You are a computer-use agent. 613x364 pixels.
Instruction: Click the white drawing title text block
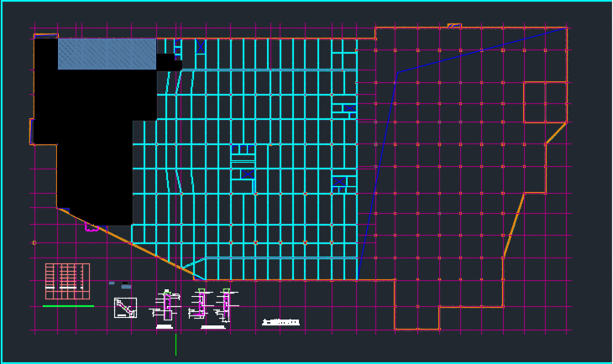pyautogui.click(x=280, y=322)
